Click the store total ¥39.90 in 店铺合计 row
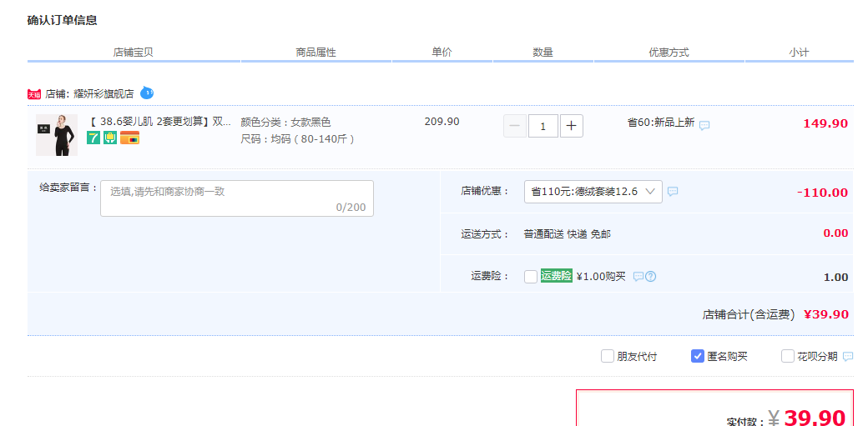The height and width of the screenshot is (426, 868). click(826, 314)
